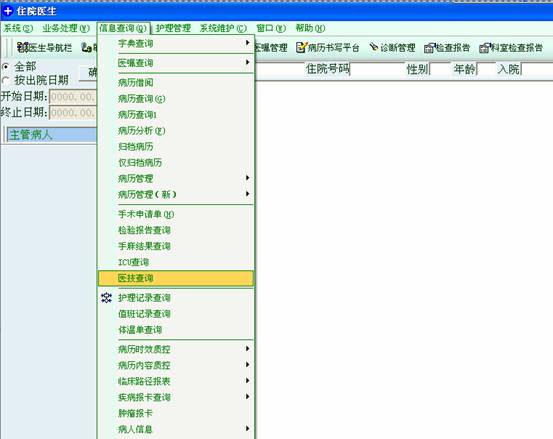The image size is (553, 439).
Task: Expand the 病历时效质控 submenu
Action: click(176, 349)
